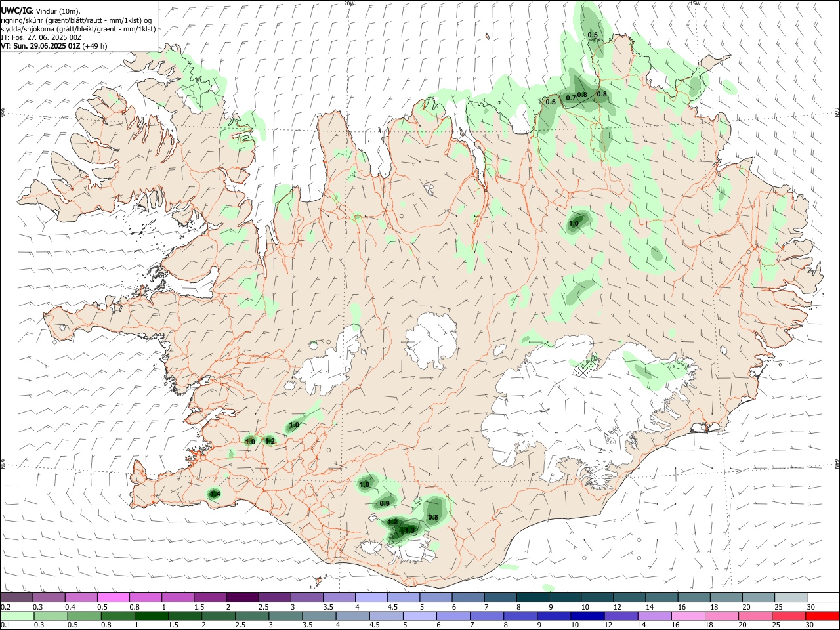Viewport: 840px width, 630px height.
Task: Click the 0.9 rain value label
Action: [385, 503]
